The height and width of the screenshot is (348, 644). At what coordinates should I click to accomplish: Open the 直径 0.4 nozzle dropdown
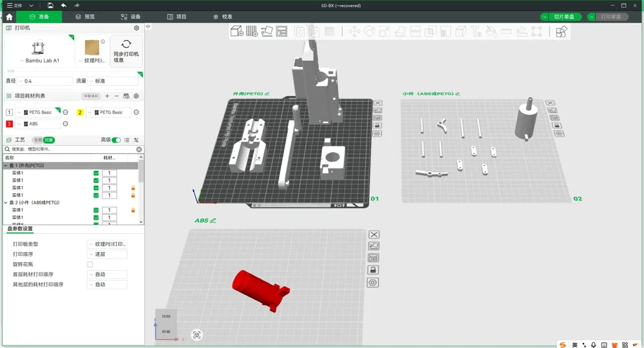click(x=45, y=81)
